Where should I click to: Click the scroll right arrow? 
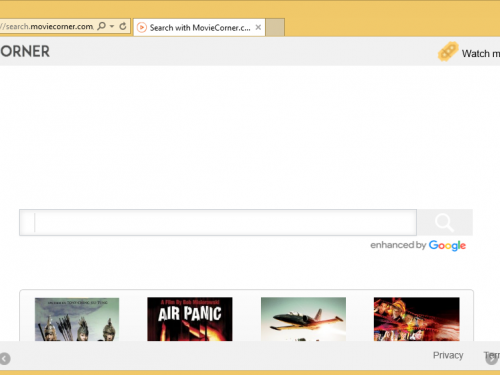point(491,359)
